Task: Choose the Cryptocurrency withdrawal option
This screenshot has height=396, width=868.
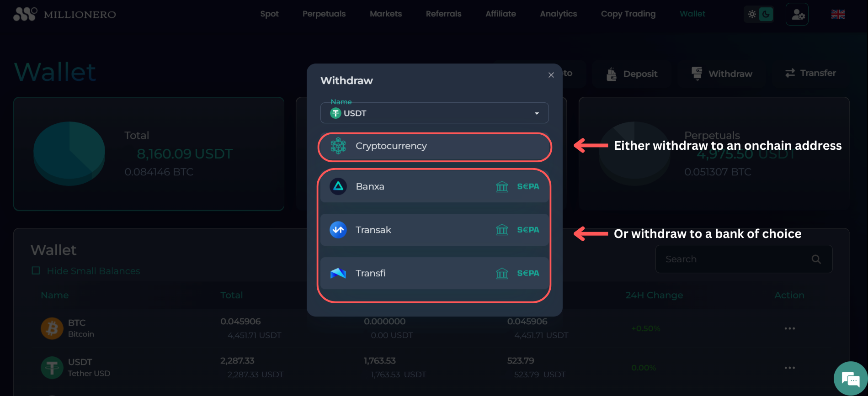Action: click(x=434, y=146)
